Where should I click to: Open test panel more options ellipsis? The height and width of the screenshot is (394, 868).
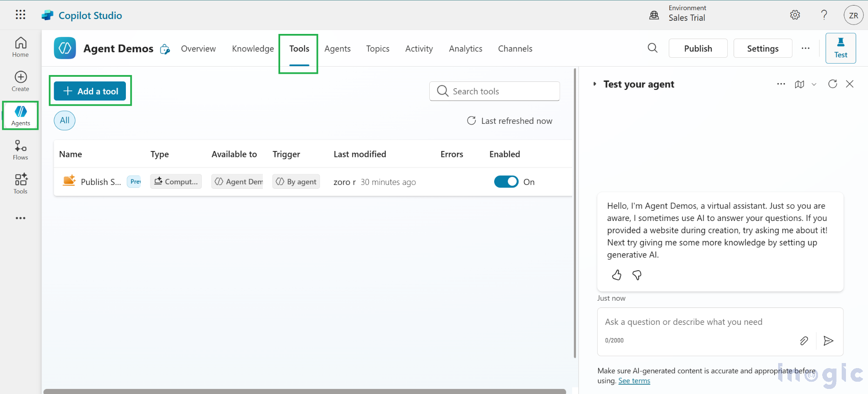(x=781, y=84)
